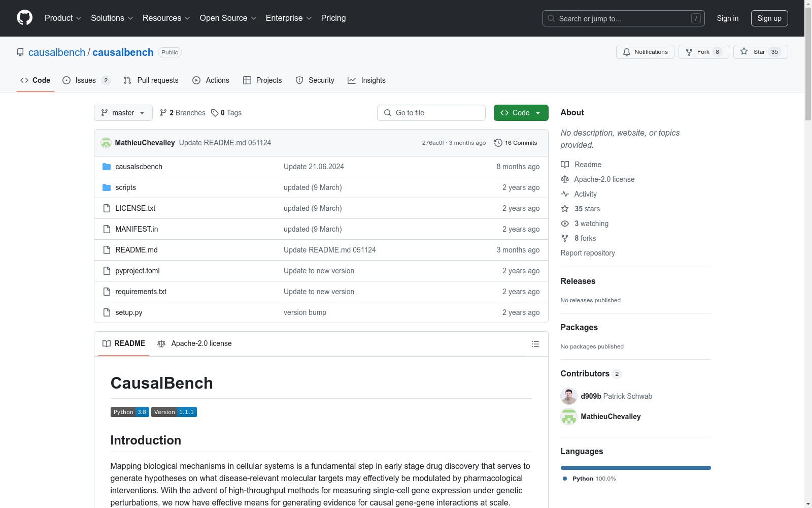Image resolution: width=812 pixels, height=508 pixels.
Task: Open the Pricing page
Action: [333, 18]
